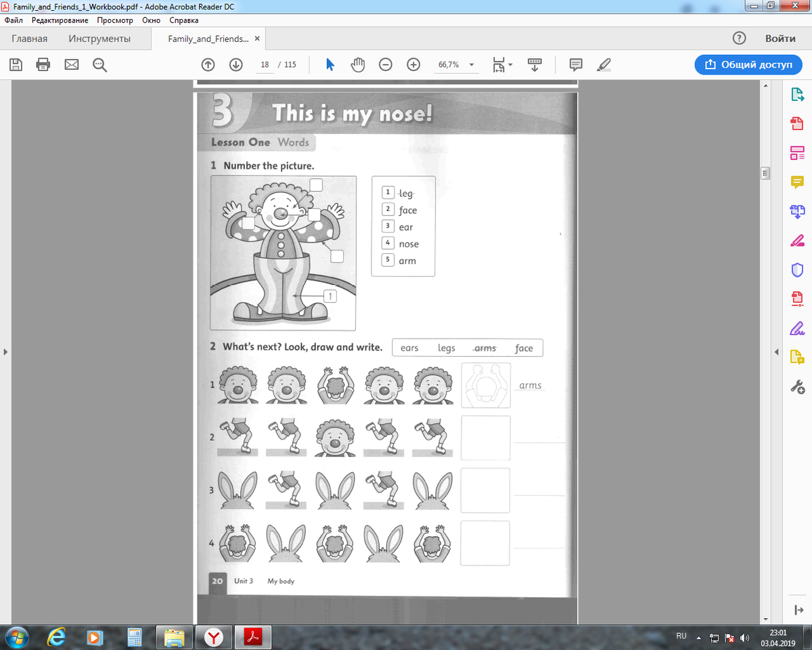This screenshot has width=812, height=650.
Task: Send file by email envelope icon
Action: pos(72,65)
